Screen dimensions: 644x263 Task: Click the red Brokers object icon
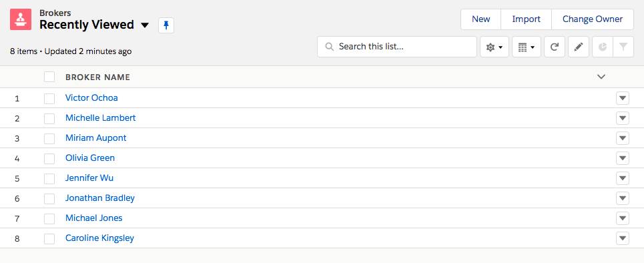(x=21, y=19)
